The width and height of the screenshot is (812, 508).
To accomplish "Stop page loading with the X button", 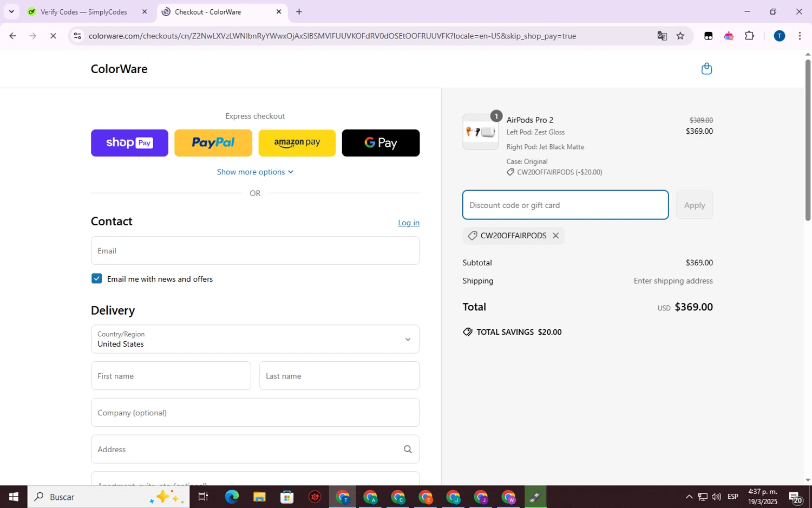I will [53, 36].
